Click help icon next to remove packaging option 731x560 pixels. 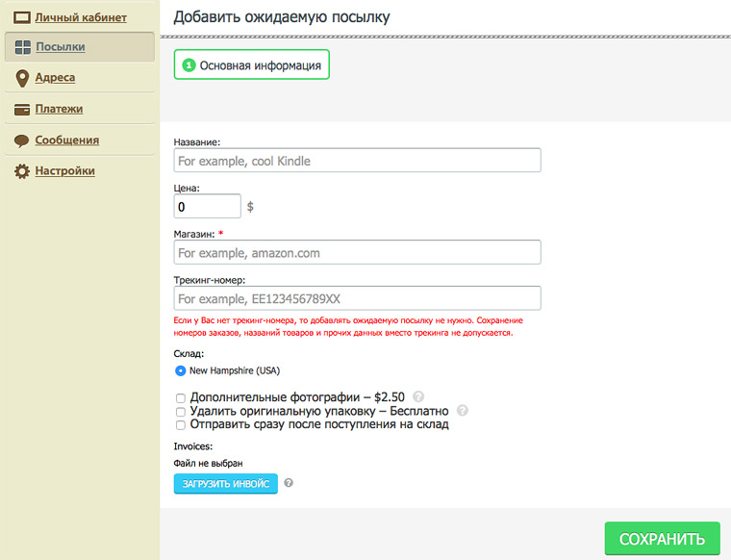pos(462,410)
